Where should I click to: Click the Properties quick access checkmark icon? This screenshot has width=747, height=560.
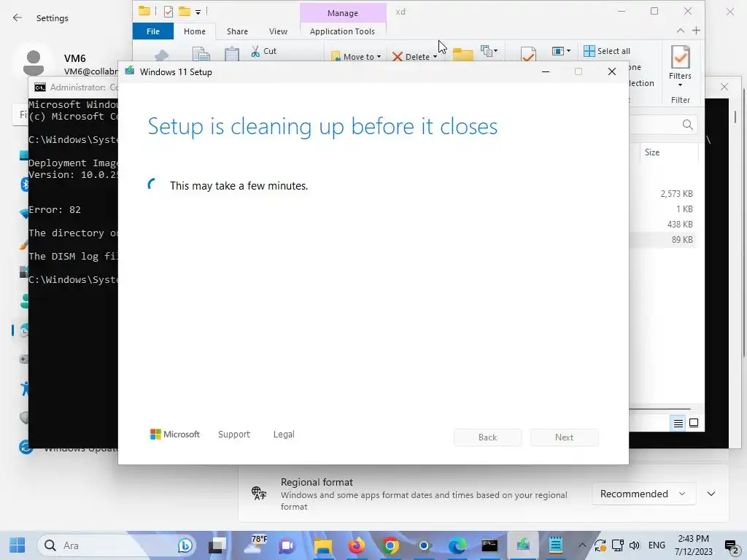(x=169, y=12)
